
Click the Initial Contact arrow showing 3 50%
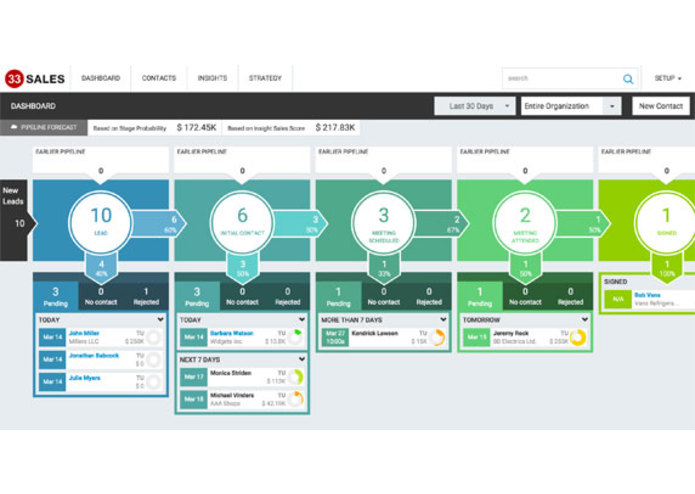click(301, 224)
